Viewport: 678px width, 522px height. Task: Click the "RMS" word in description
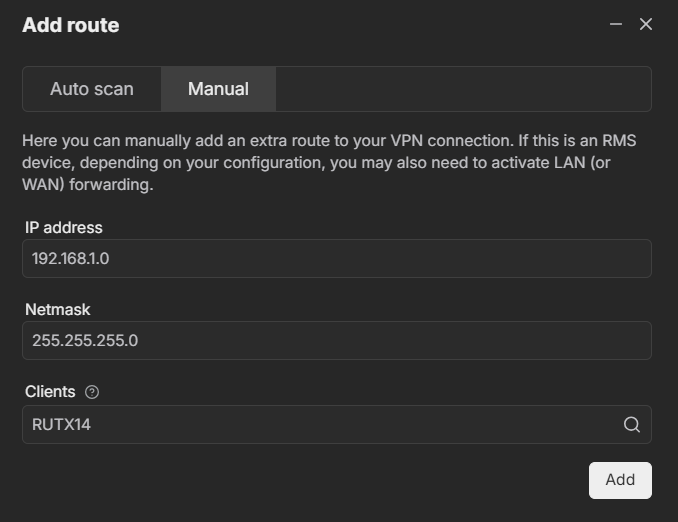pos(617,141)
